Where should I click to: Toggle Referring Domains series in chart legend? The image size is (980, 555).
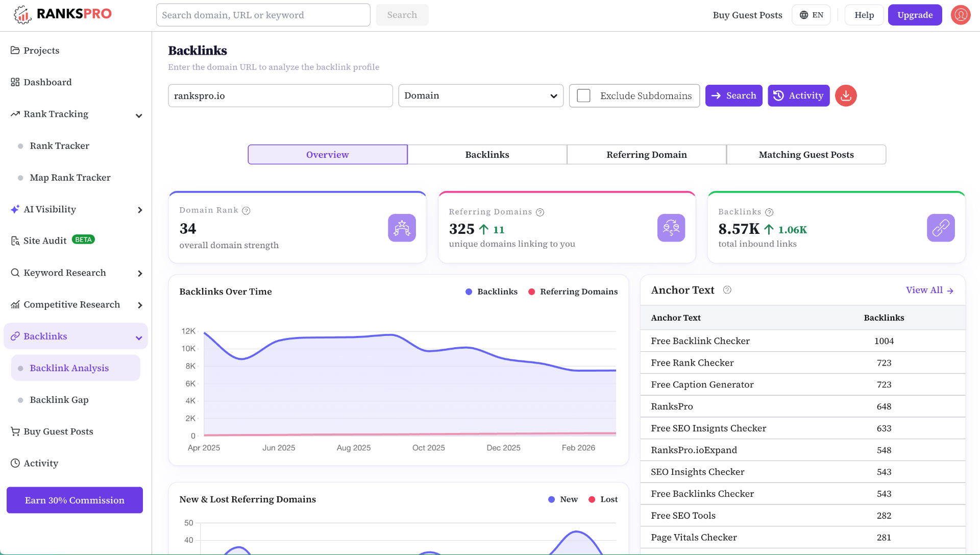tap(573, 292)
